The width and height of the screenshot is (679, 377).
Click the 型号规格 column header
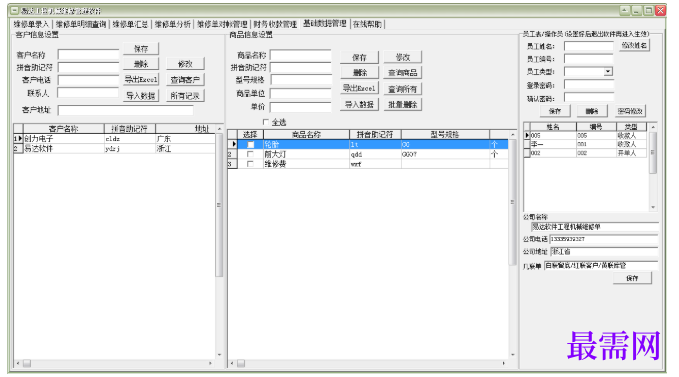445,135
